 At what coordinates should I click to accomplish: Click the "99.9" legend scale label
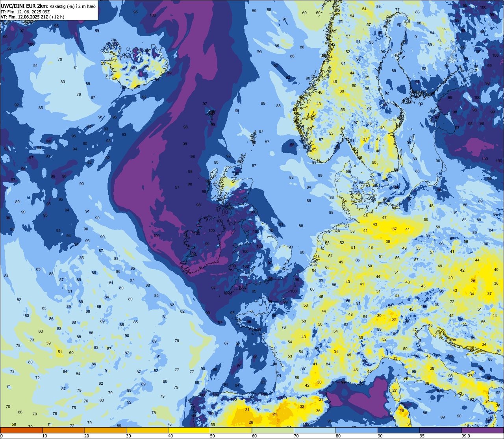[466, 436]
